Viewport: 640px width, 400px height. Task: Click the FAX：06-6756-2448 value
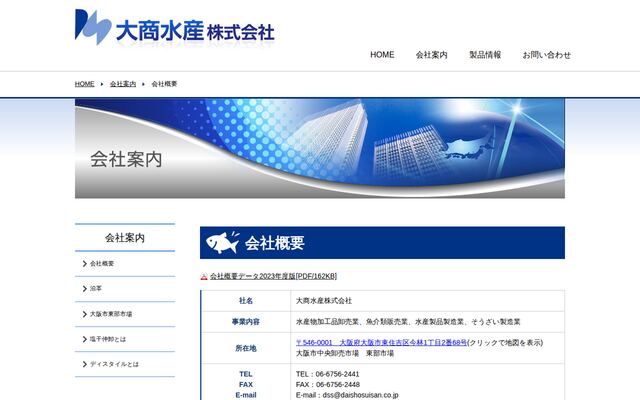(328, 384)
